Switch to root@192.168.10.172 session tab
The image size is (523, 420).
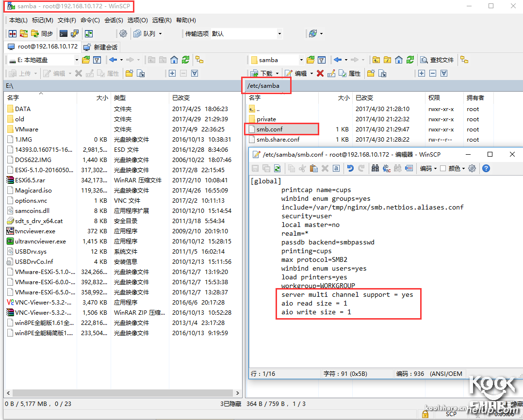tap(43, 47)
